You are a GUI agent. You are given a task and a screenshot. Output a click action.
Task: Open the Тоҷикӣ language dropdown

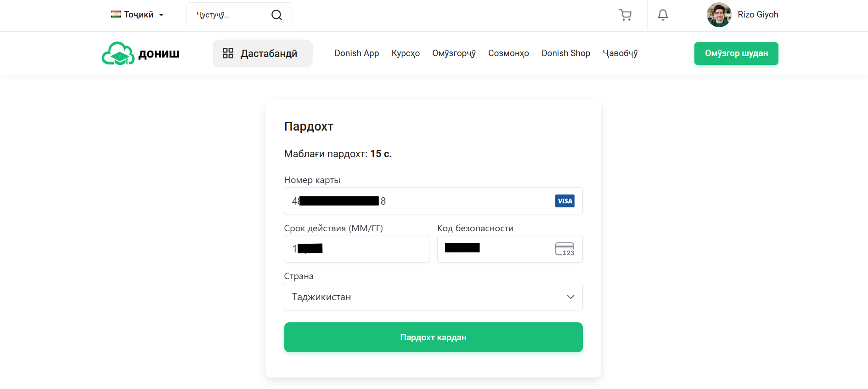[138, 15]
